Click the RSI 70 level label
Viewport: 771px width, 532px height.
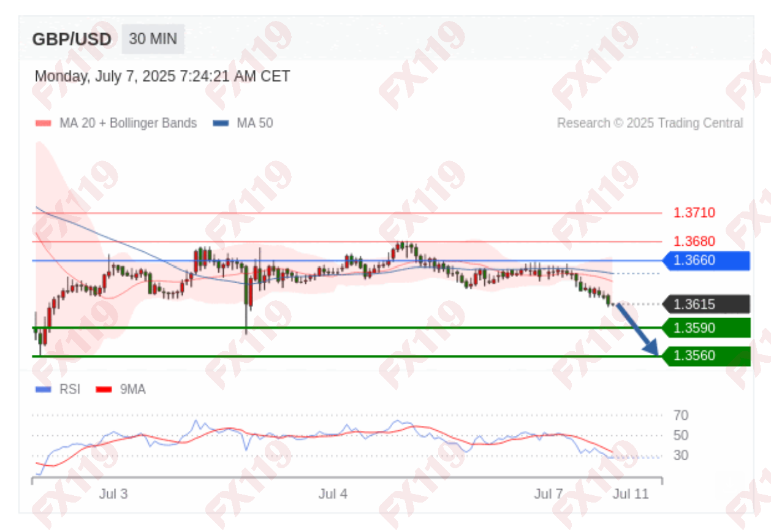pos(681,416)
